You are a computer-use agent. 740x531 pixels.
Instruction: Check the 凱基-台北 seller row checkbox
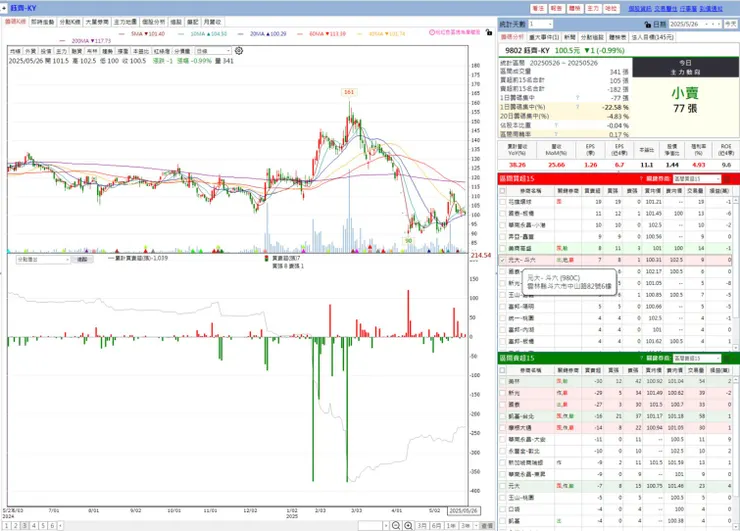[x=503, y=416]
